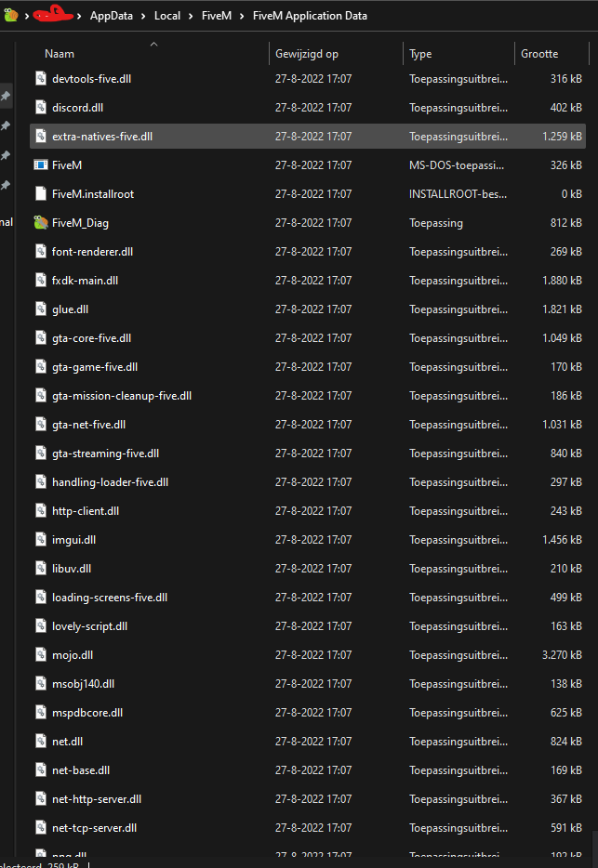Sort files by Grootte column

pos(539,54)
